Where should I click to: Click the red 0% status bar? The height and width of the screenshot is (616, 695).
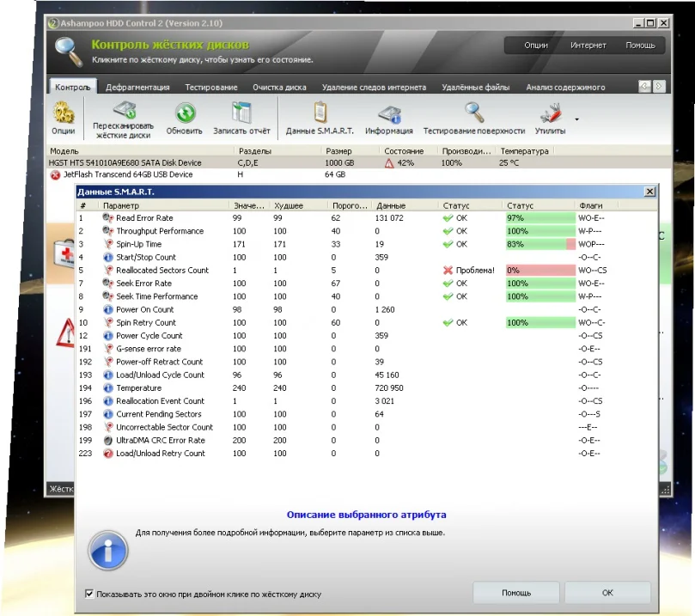tap(540, 270)
